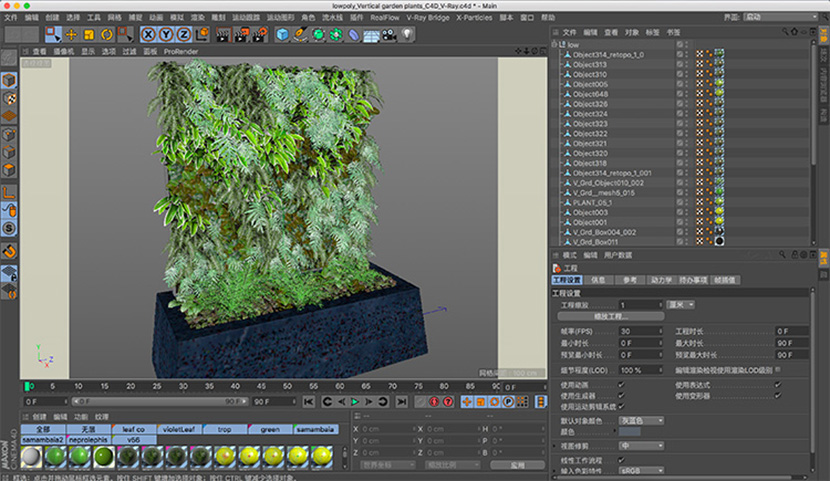830x481 pixels.
Task: Jump to the end of the animation
Action: (x=402, y=402)
